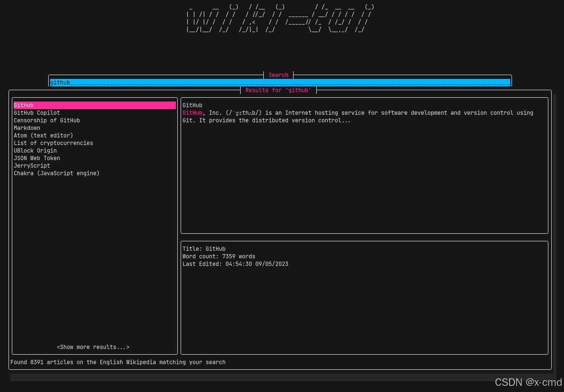Click the Word count line in info pane

click(x=219, y=256)
